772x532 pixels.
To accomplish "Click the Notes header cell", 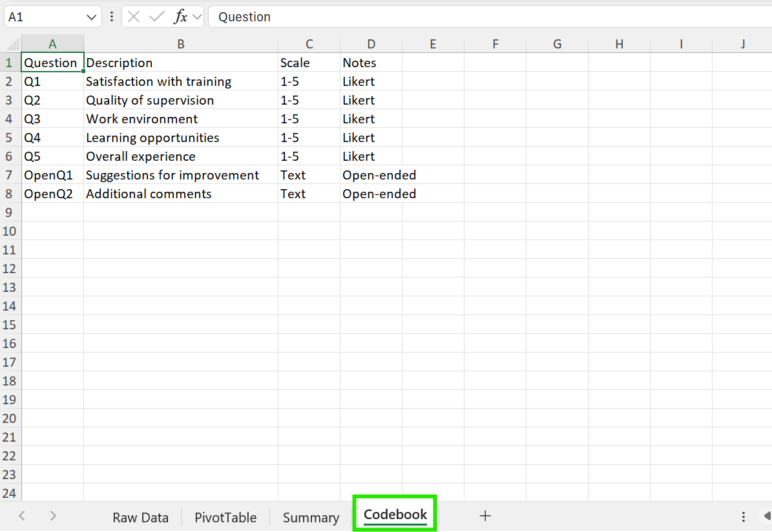I will [371, 63].
